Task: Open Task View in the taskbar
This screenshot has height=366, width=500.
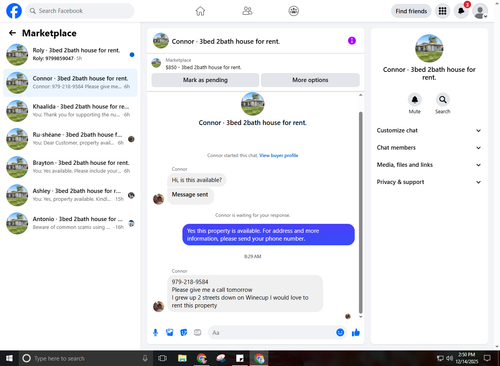Action: [x=162, y=358]
